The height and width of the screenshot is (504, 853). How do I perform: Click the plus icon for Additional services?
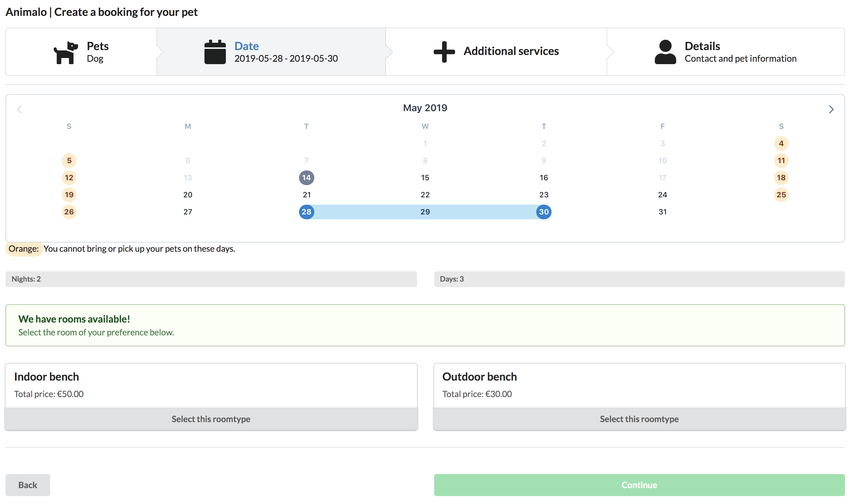[444, 52]
